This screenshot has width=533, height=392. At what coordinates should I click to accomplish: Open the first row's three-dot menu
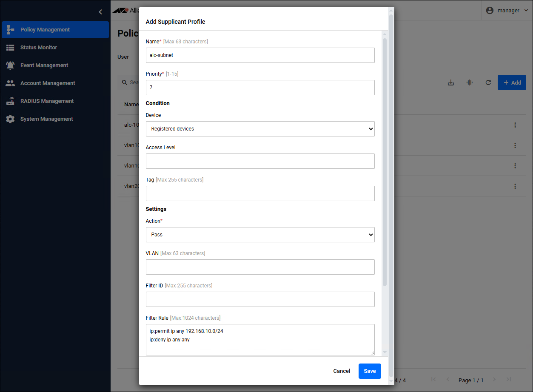515,125
